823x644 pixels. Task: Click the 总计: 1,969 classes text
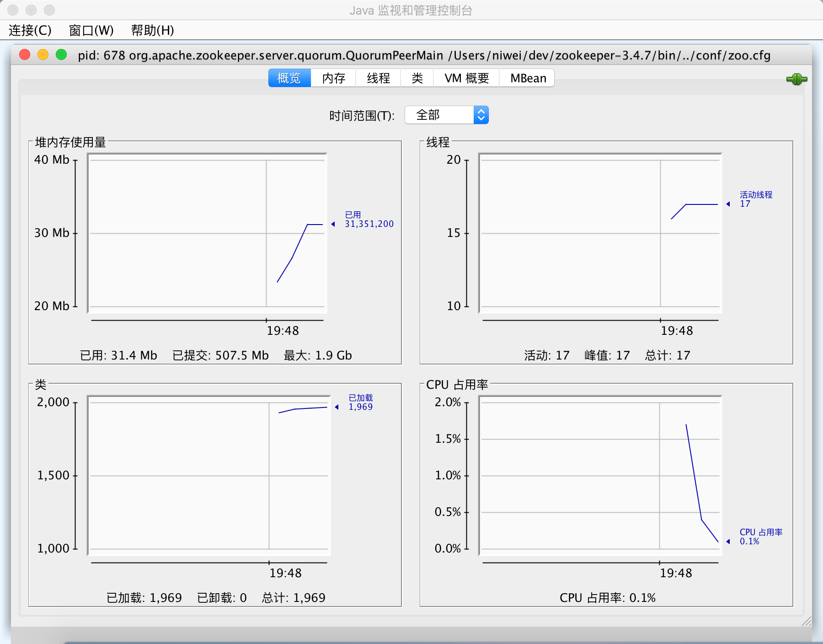(x=294, y=598)
